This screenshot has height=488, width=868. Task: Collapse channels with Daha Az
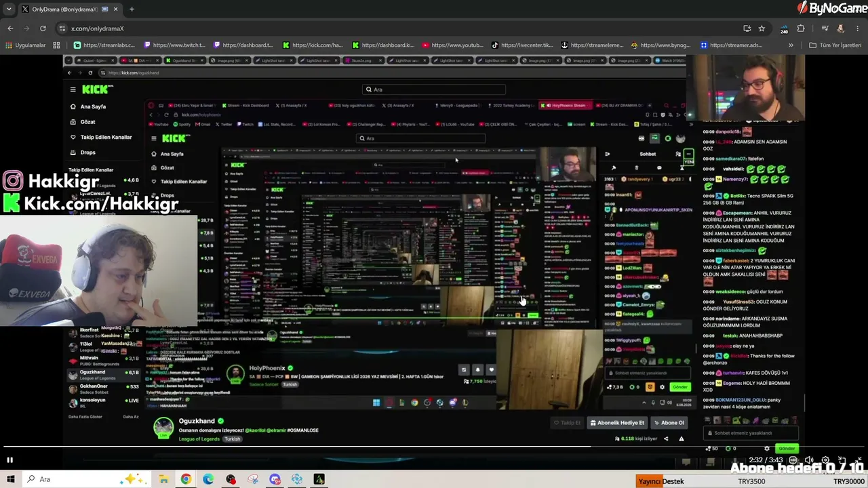point(131,417)
